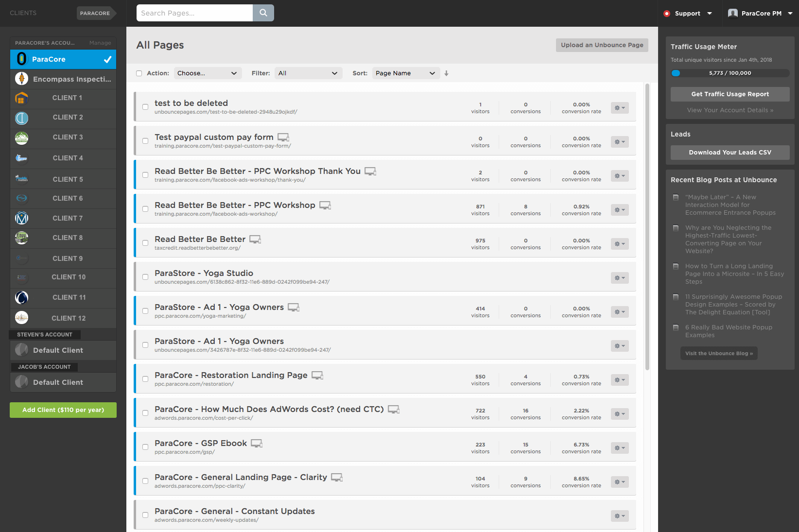Click desktop icon beside General Landing Page - Clarity
The width and height of the screenshot is (799, 532).
337,478
